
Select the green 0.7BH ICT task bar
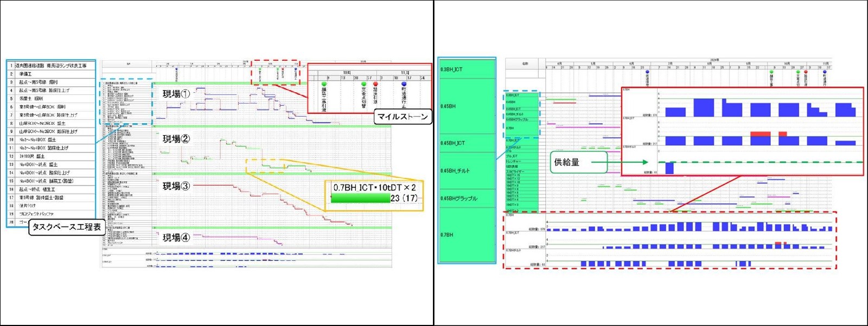click(x=360, y=199)
